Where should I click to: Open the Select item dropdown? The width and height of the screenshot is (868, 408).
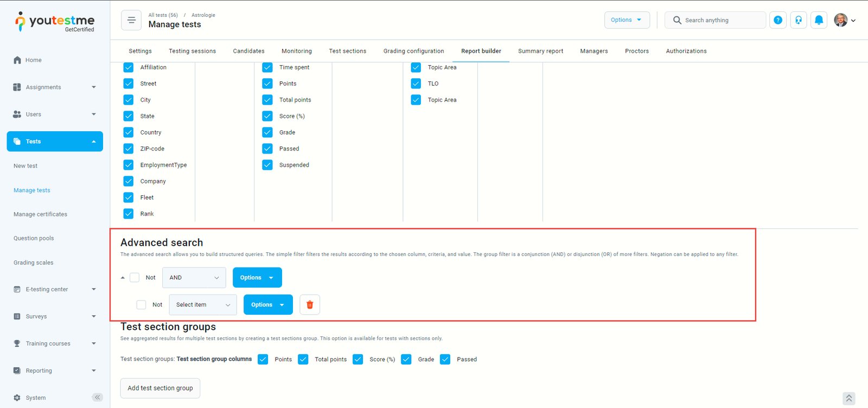pos(203,305)
